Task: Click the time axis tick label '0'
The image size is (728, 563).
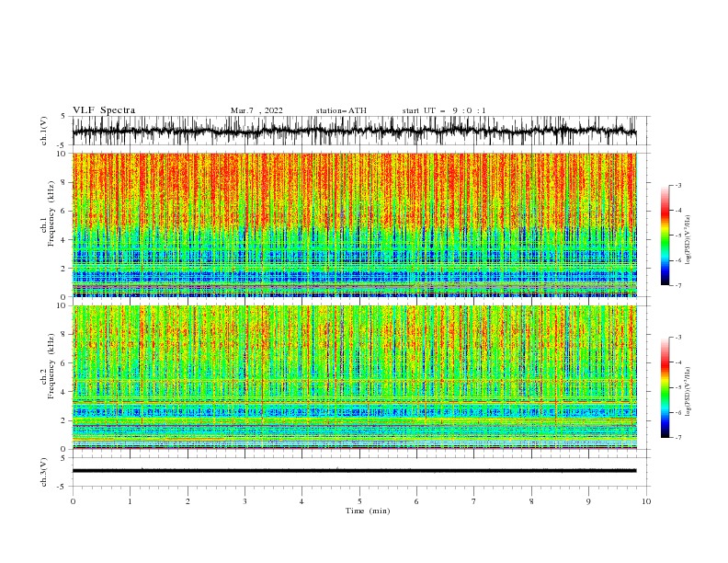Action: (x=73, y=501)
